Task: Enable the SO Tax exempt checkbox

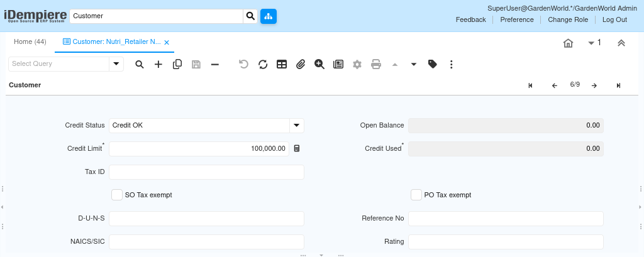Action: click(117, 195)
